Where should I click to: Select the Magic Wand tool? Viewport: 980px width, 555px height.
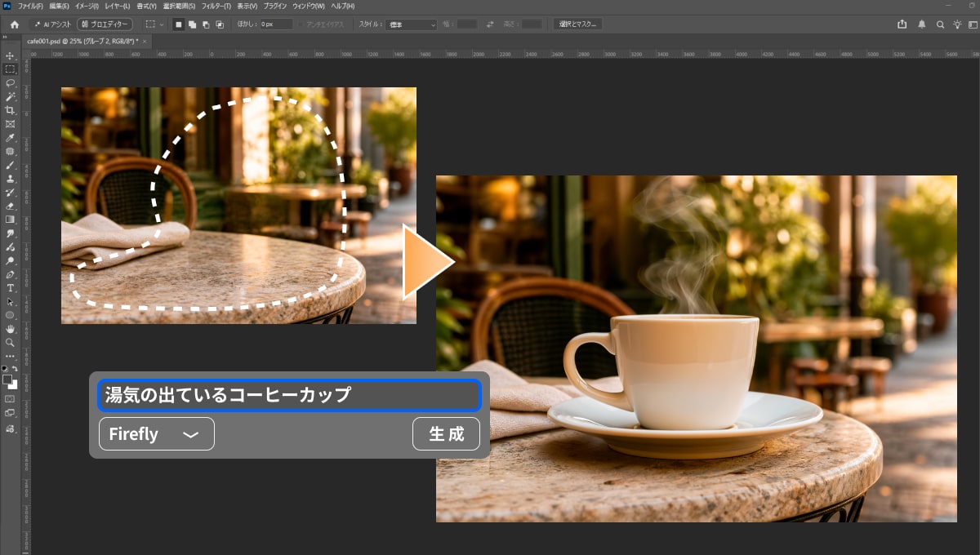[x=11, y=96]
